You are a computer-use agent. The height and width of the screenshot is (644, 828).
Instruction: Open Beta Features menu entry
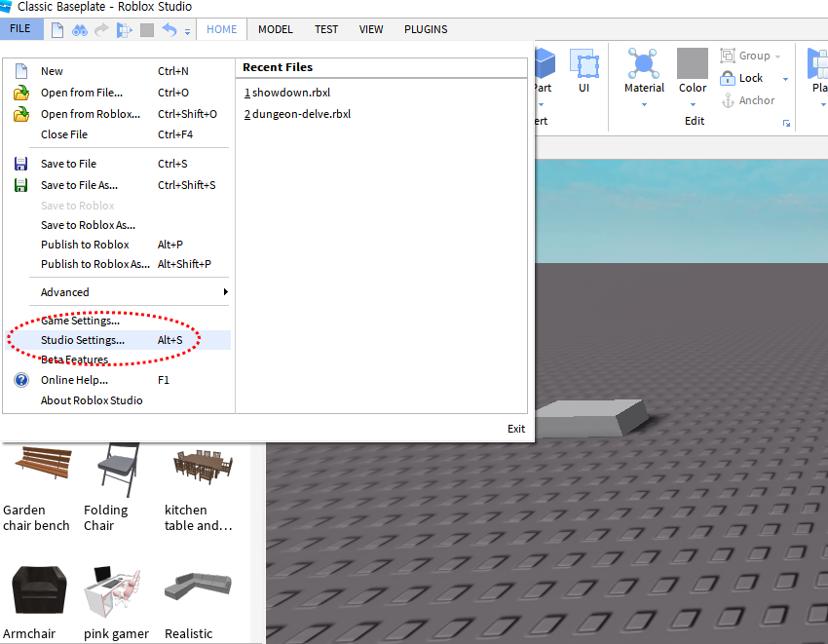[x=118, y=360]
